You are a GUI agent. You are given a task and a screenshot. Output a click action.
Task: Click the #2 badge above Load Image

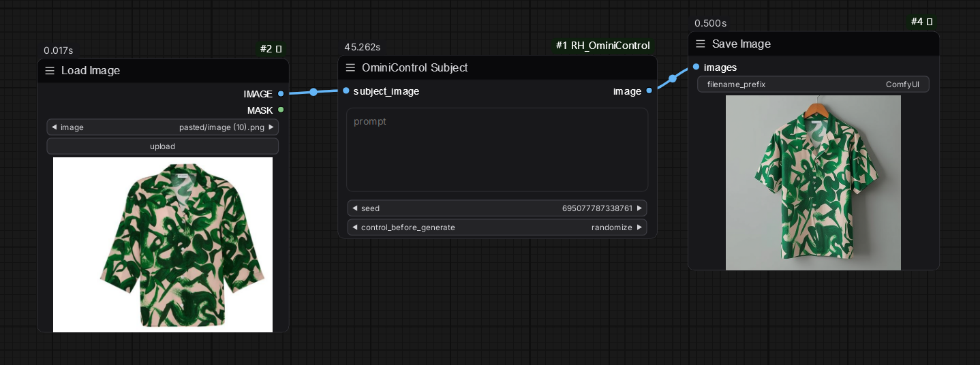(x=271, y=49)
